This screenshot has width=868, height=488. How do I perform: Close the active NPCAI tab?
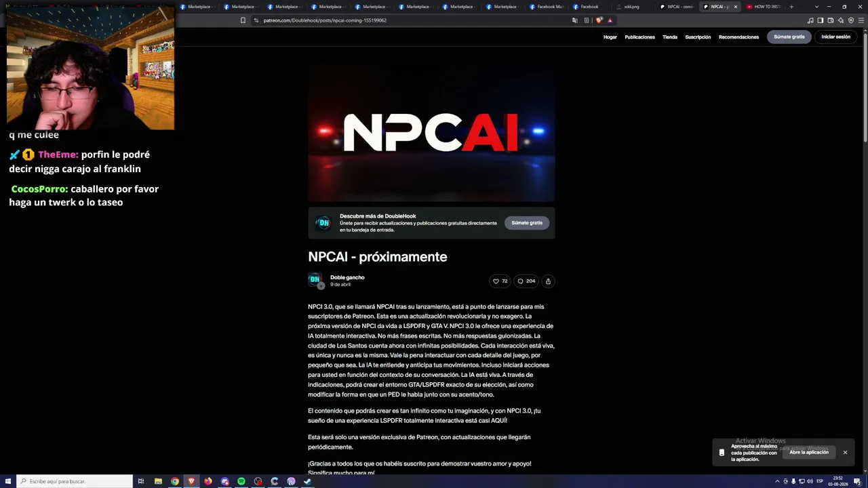(x=735, y=7)
